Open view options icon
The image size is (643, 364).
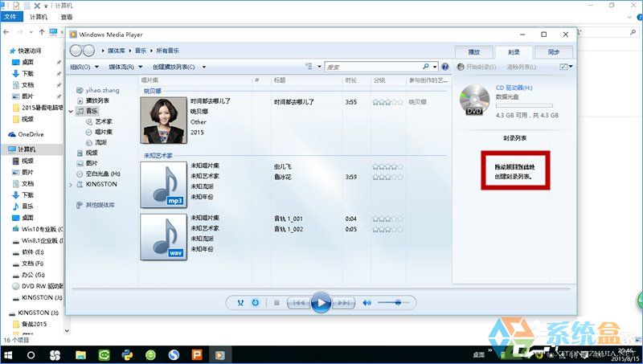click(309, 67)
